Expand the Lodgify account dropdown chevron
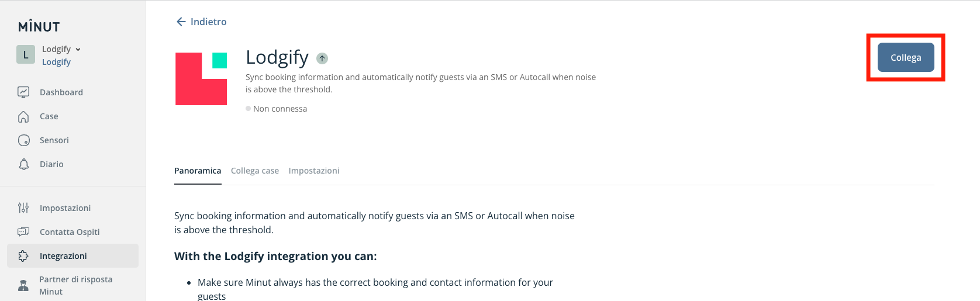980x301 pixels. click(x=78, y=49)
